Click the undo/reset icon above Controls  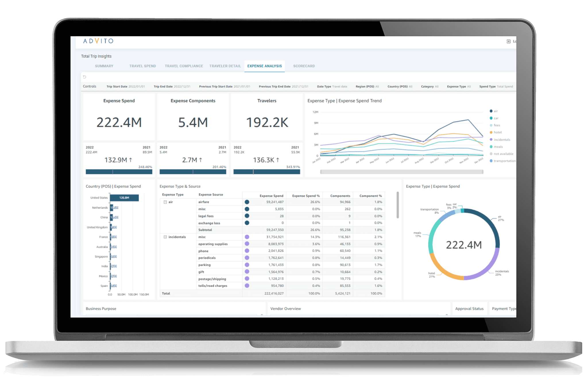(x=84, y=77)
